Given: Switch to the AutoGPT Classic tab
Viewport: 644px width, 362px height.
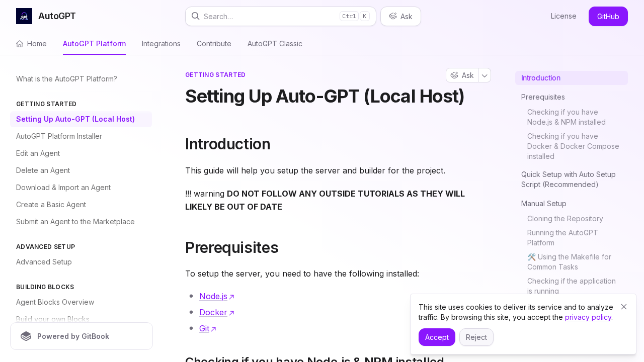Looking at the screenshot, I should click(x=275, y=44).
